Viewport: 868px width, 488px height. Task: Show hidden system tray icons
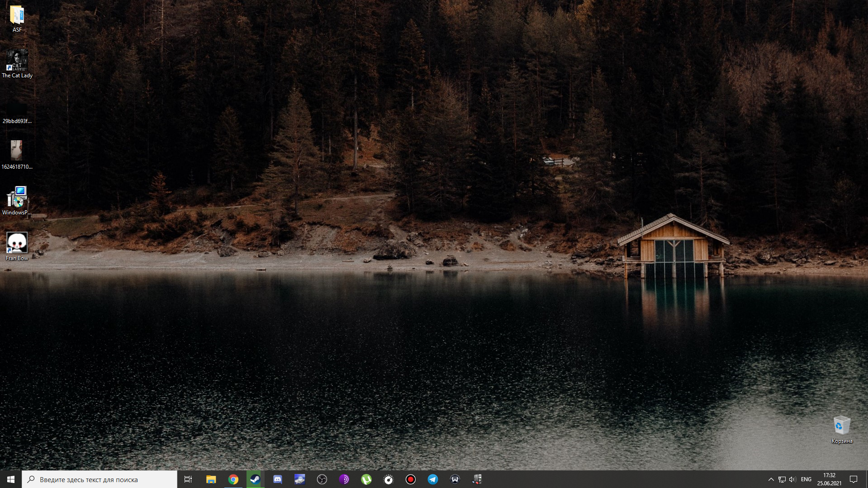coord(771,479)
